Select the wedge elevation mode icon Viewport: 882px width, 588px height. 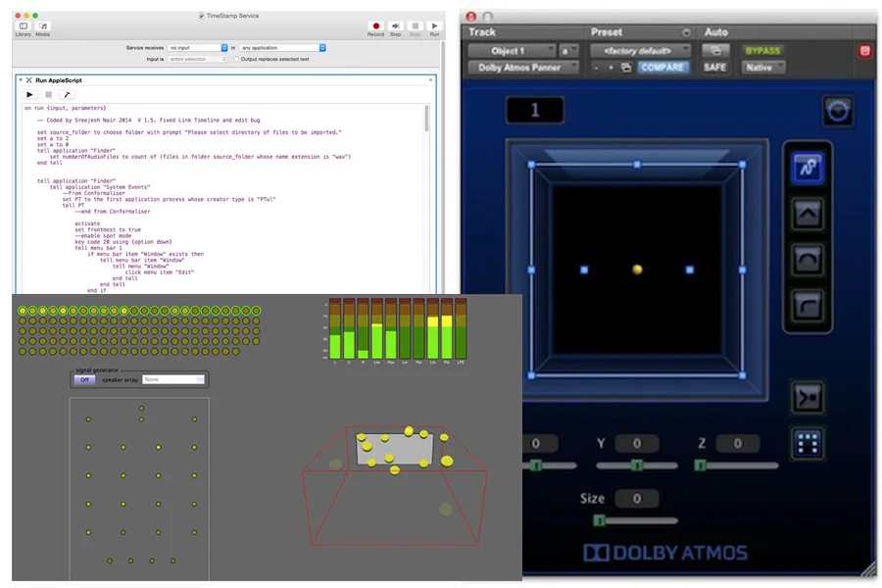click(x=808, y=214)
